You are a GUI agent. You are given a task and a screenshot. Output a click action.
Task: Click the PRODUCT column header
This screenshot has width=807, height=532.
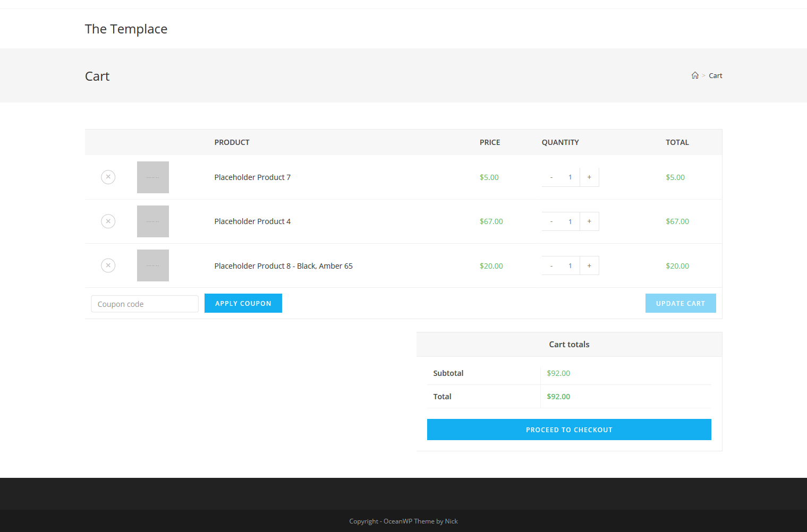pyautogui.click(x=232, y=142)
